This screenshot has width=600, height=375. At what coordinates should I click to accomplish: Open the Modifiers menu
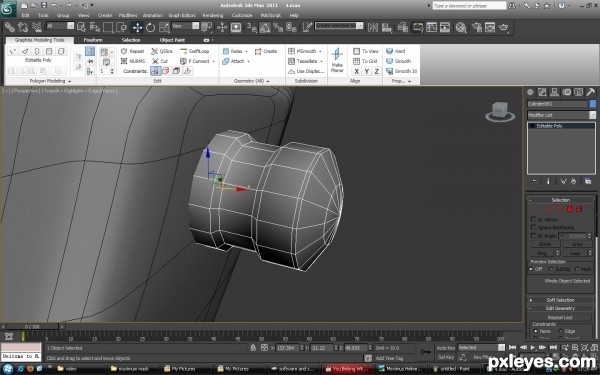(x=128, y=15)
